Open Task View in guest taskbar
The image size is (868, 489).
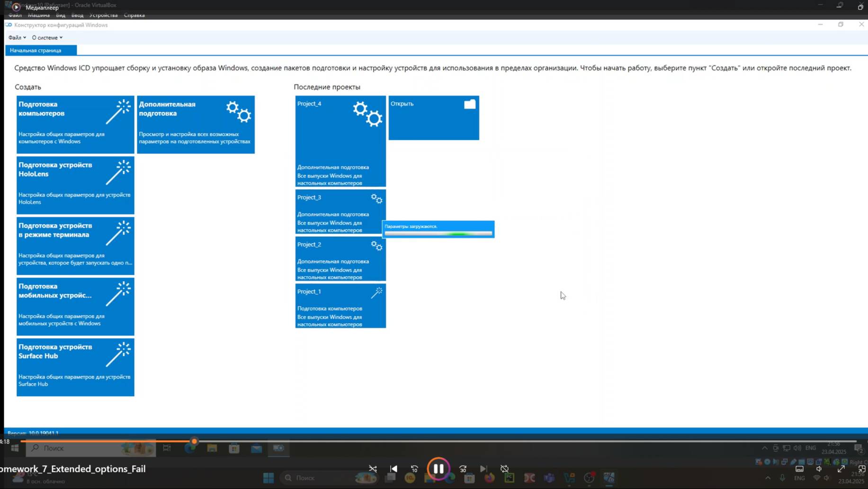[167, 448]
